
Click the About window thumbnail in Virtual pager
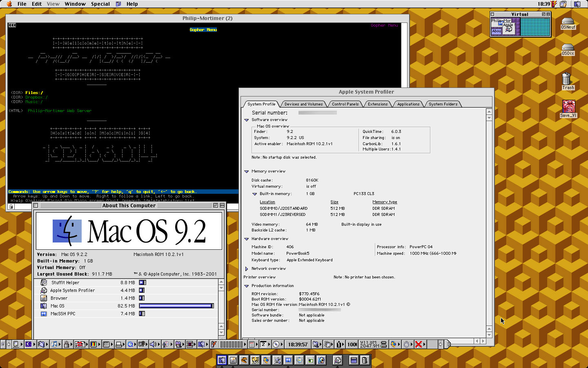[x=496, y=31]
